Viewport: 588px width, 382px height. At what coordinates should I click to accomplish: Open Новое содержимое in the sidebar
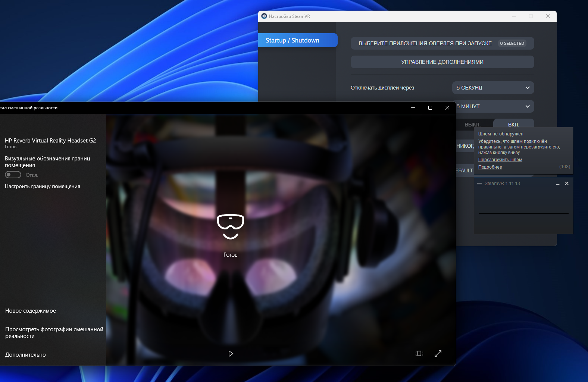(x=31, y=311)
